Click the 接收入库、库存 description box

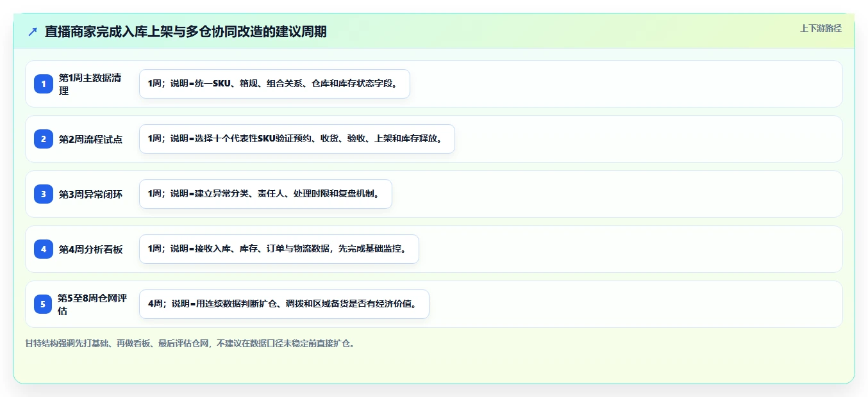point(279,249)
